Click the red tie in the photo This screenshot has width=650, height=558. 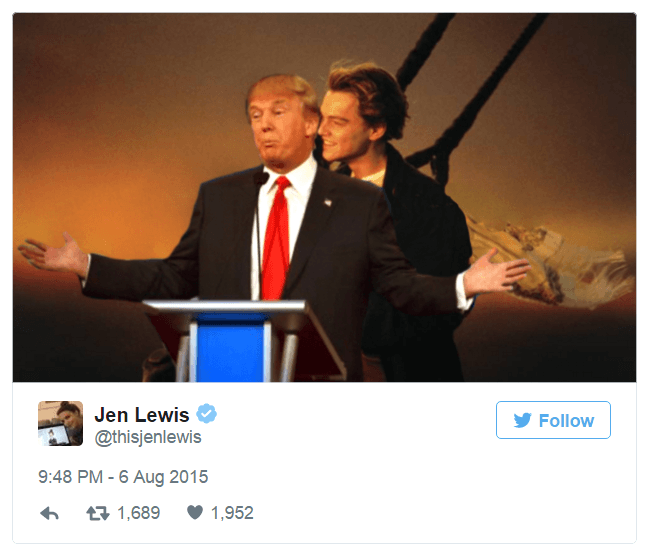tap(276, 238)
